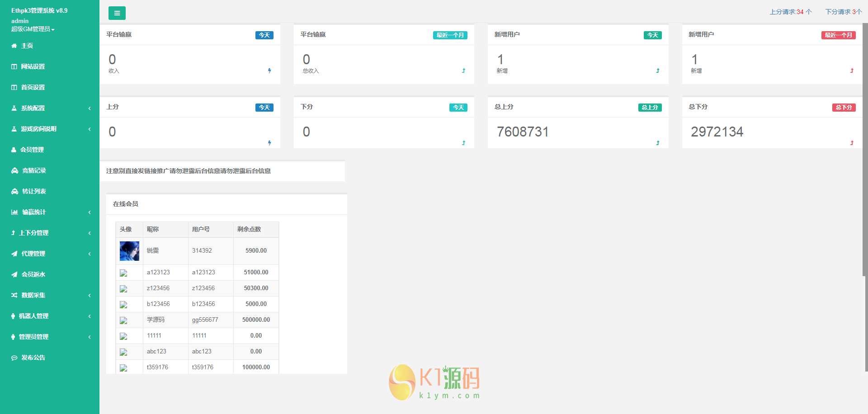868x414 pixels.
Task: Open the 超级GM管理员 account dropdown
Action: 33,29
